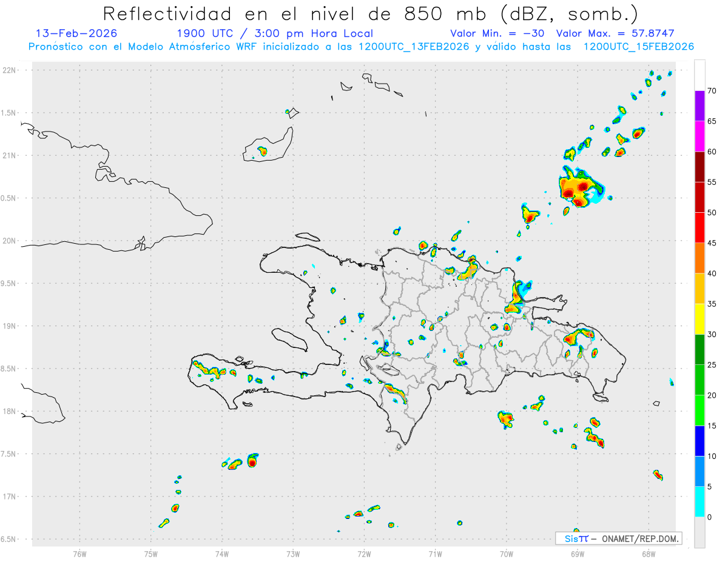Click the '70' value on the color scale
728x562 pixels.
712,91
